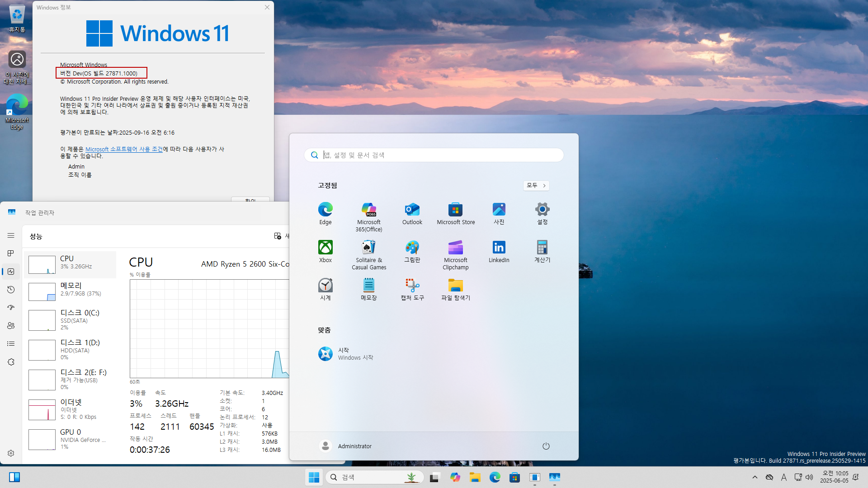Select 디스크 1(D:) performance item
Viewport: 868px width, 488px height.
[71, 350]
